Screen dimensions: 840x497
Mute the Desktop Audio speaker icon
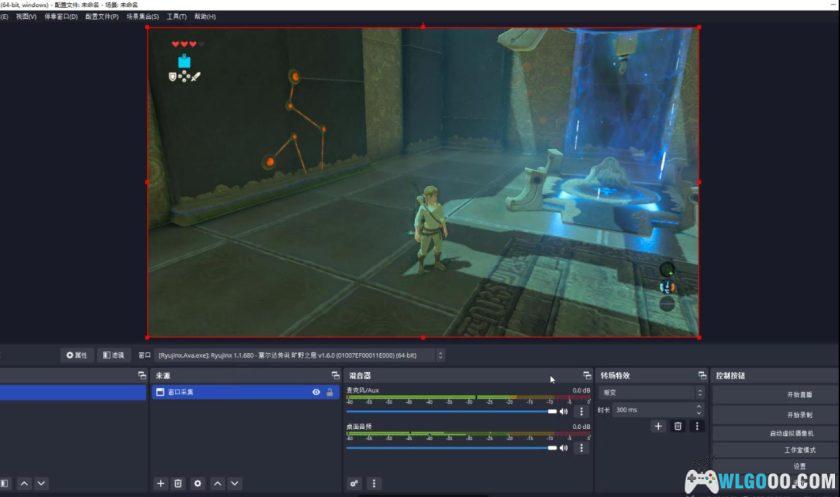564,448
